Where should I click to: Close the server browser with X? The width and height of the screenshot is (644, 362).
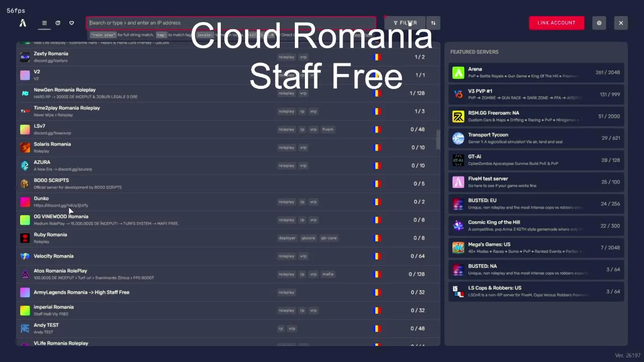click(621, 23)
